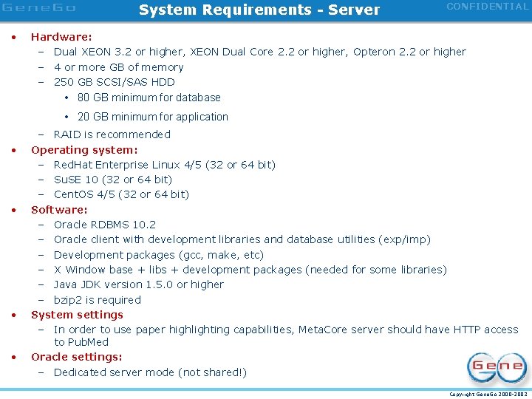Click the GeneGo logo in header
532x399 pixels.
coord(38,8)
